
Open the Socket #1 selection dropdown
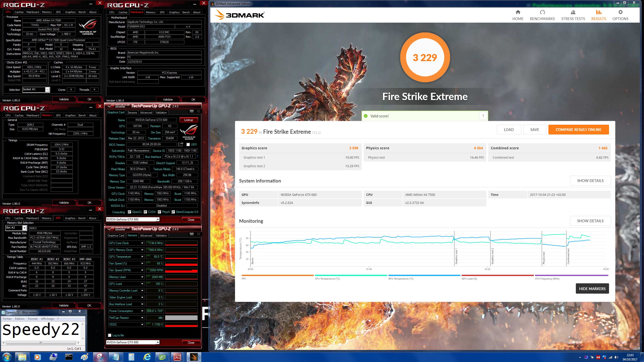[x=47, y=90]
